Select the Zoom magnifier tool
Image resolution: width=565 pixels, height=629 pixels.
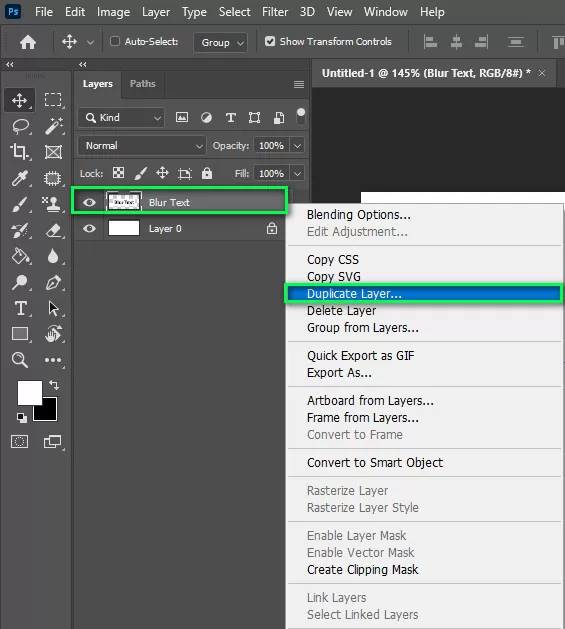[20, 360]
